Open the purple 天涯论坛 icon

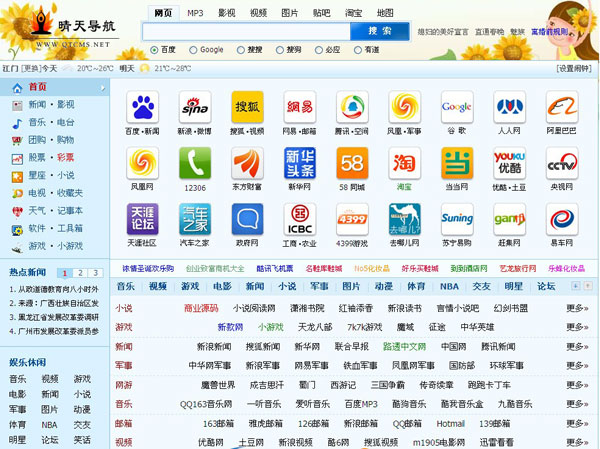[x=142, y=219]
